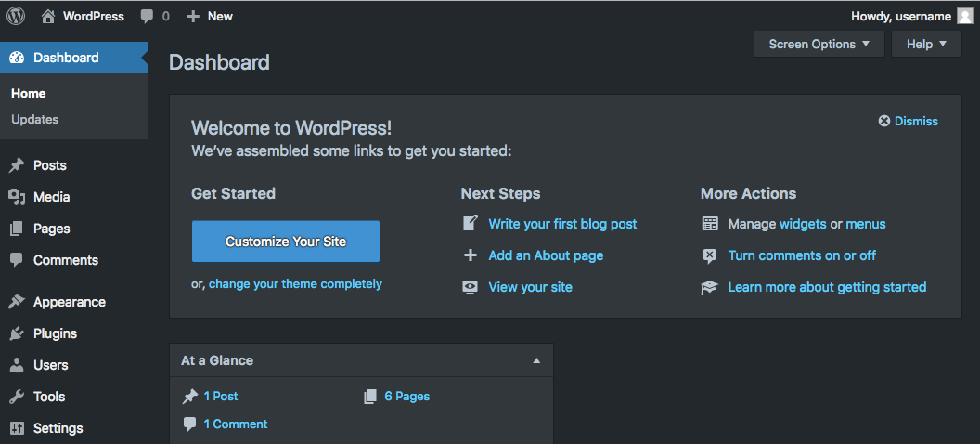Click the WordPress logo icon in admin bar
Viewport: 980px width, 444px height.
16,16
